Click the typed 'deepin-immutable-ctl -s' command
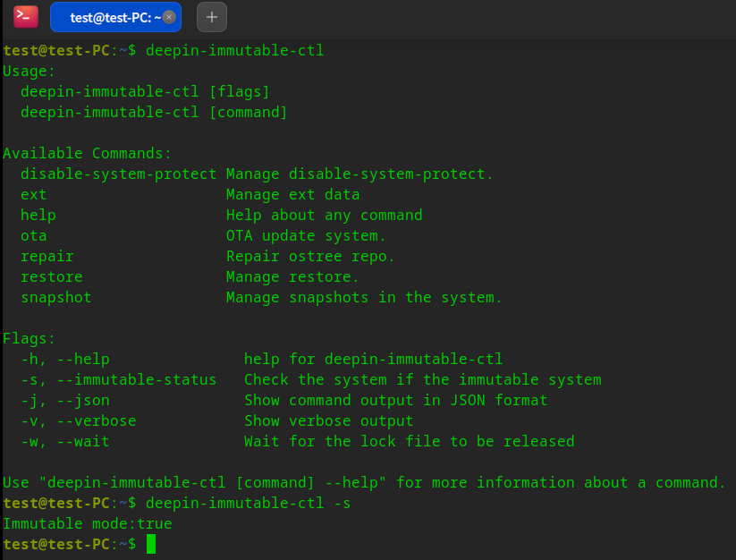The width and height of the screenshot is (736, 560). point(248,503)
